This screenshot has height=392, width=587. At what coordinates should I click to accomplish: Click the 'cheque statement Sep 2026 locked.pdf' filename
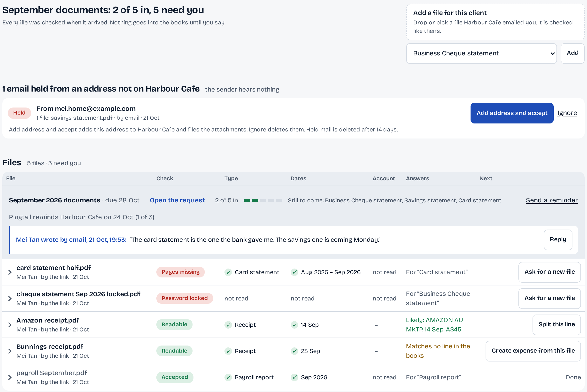[x=78, y=294]
